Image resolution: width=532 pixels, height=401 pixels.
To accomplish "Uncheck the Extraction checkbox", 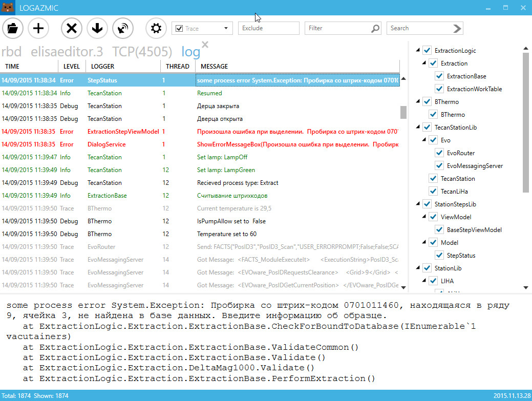I will click(433, 64).
